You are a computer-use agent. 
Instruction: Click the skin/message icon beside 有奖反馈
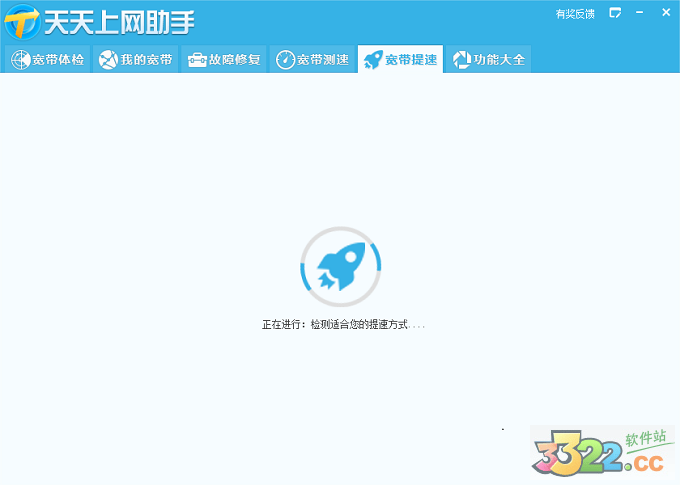pyautogui.click(x=615, y=13)
